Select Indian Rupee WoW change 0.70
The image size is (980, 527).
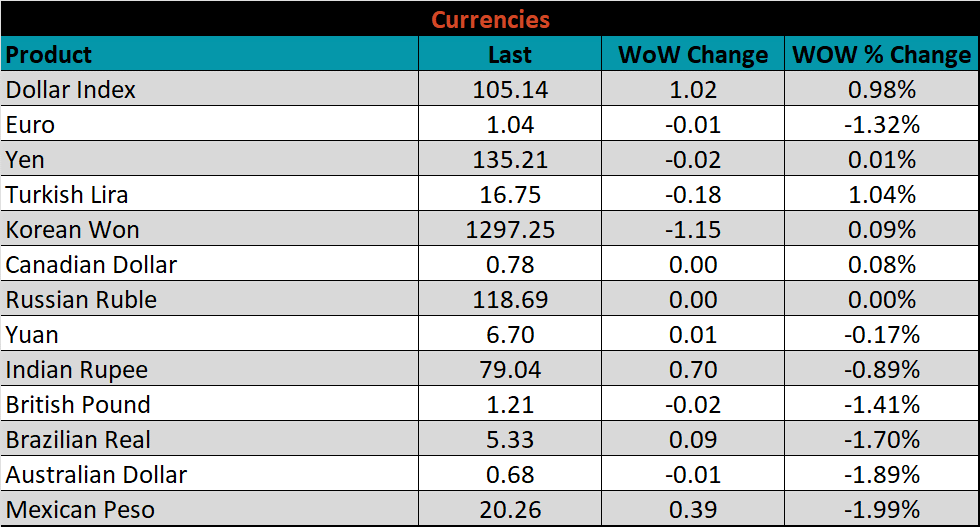click(x=693, y=370)
